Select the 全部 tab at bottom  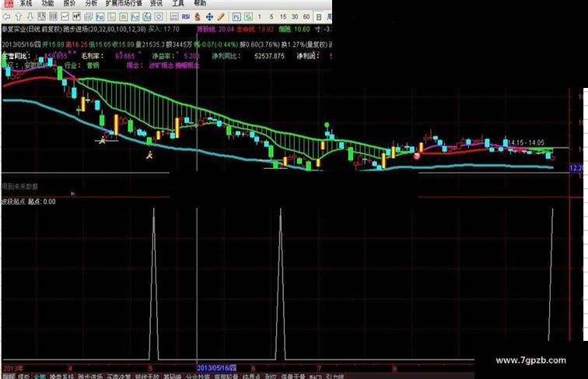coord(40,377)
